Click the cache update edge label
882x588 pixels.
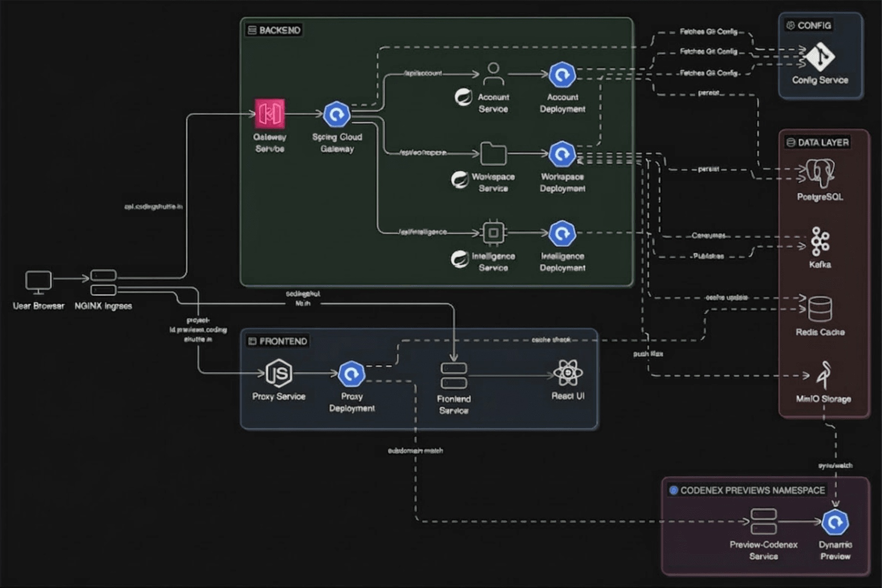(x=727, y=297)
